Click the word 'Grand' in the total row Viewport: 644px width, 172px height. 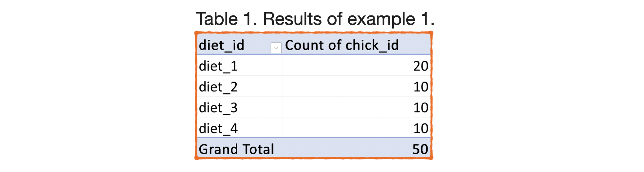coord(216,149)
